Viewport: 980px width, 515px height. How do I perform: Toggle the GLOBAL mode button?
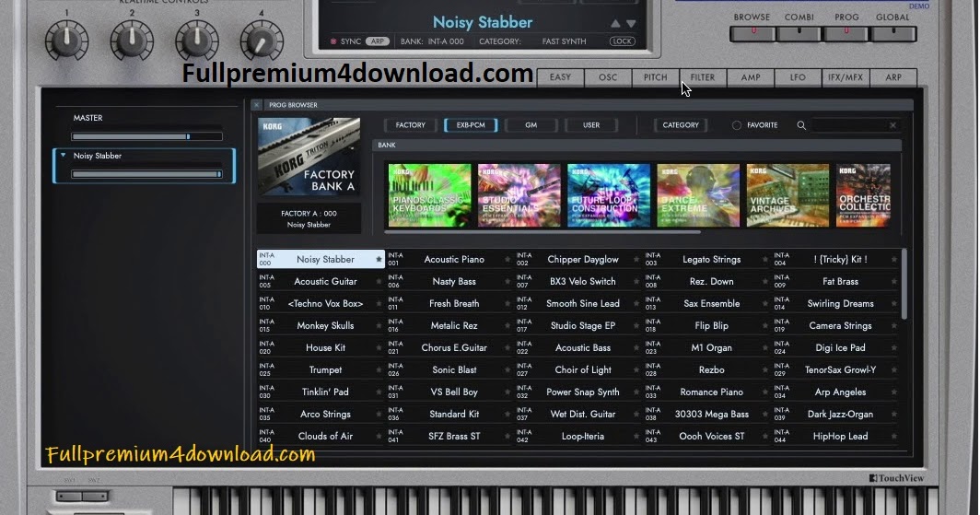(x=893, y=34)
